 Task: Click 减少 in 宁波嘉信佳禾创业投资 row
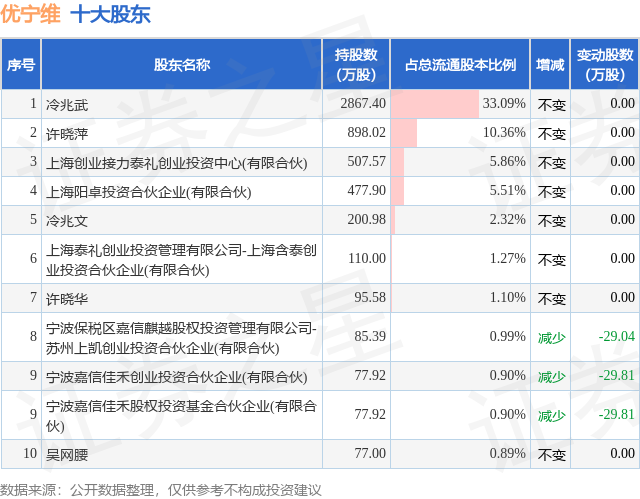tap(551, 377)
